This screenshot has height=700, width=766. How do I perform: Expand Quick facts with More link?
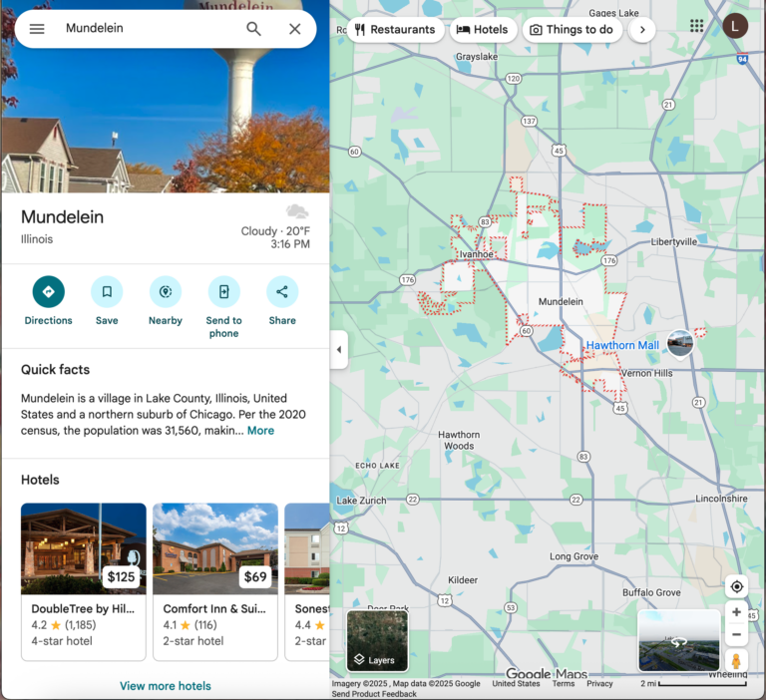pos(260,431)
